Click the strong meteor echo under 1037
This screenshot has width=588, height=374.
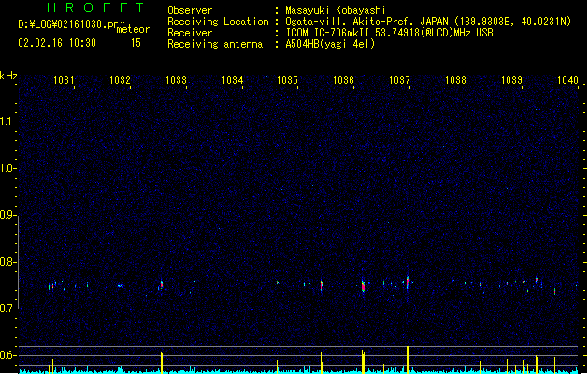[408, 282]
